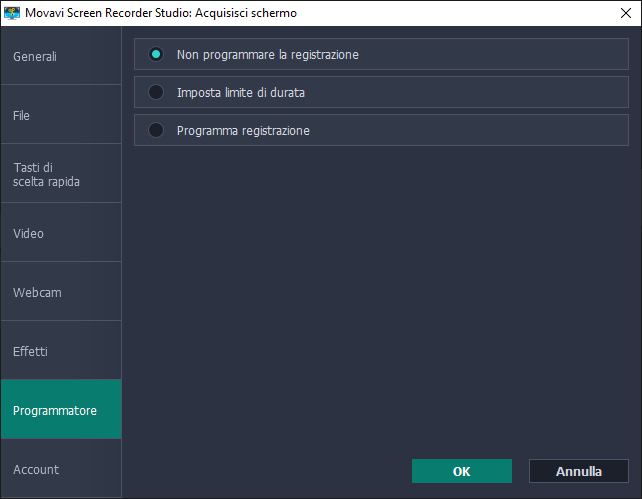Confirm settings with the OK button

pyautogui.click(x=461, y=471)
